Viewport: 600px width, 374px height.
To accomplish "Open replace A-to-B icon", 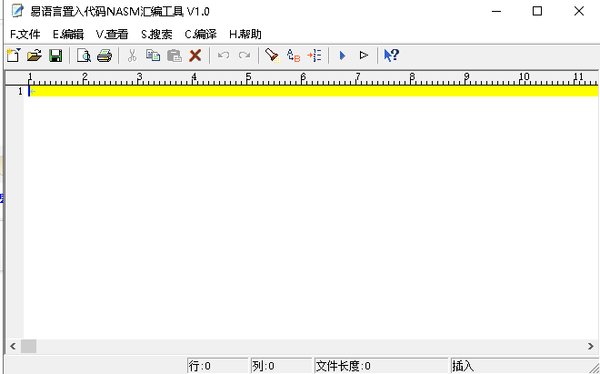I will coord(293,56).
